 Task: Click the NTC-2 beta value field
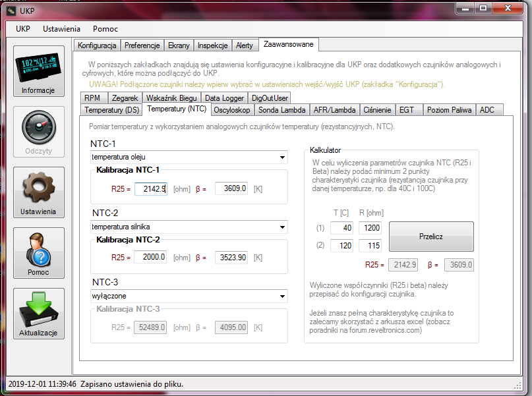coord(231,258)
